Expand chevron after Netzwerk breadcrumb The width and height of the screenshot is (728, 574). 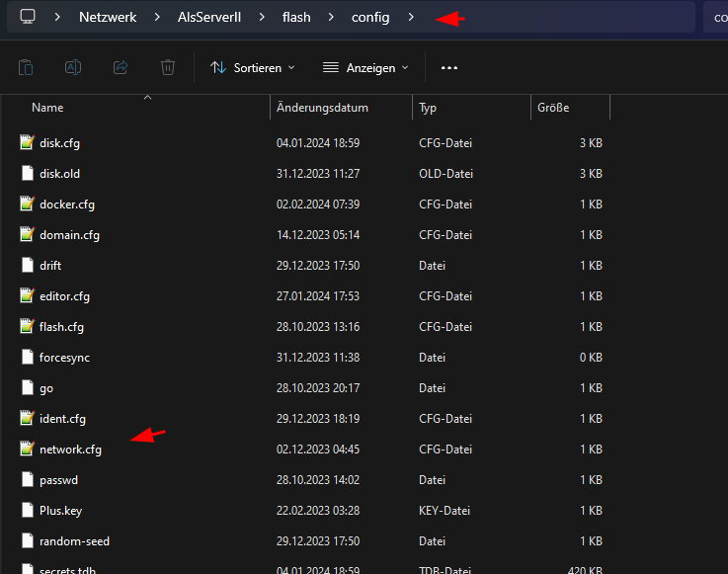(x=157, y=17)
